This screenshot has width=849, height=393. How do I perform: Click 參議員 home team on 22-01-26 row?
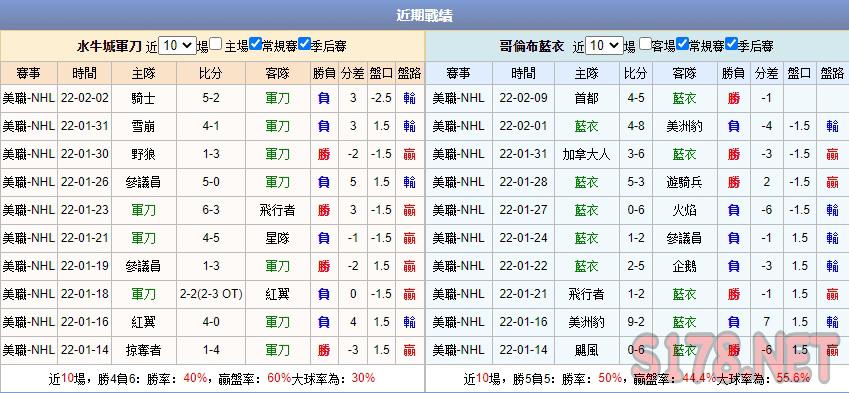[143, 182]
